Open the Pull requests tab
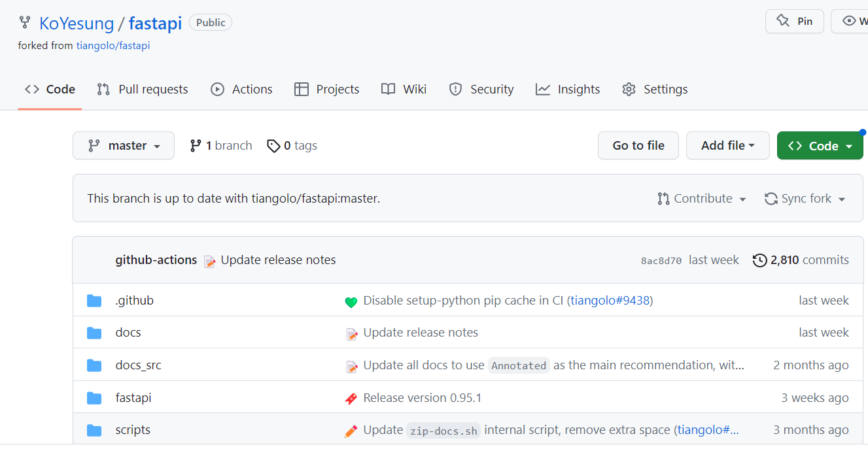868x449 pixels. [143, 90]
